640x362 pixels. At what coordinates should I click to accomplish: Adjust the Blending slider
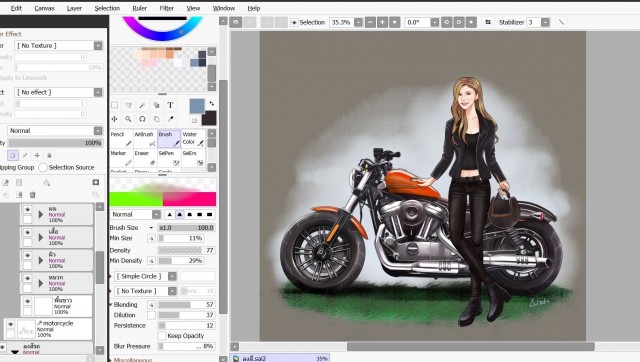click(187, 304)
